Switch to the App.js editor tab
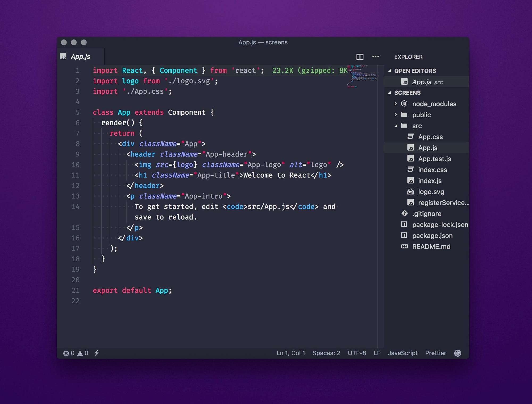Screen dimensions: 532x404 pos(80,57)
